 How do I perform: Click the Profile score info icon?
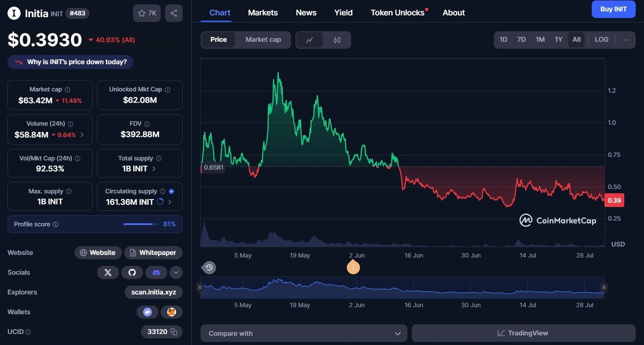pos(55,225)
